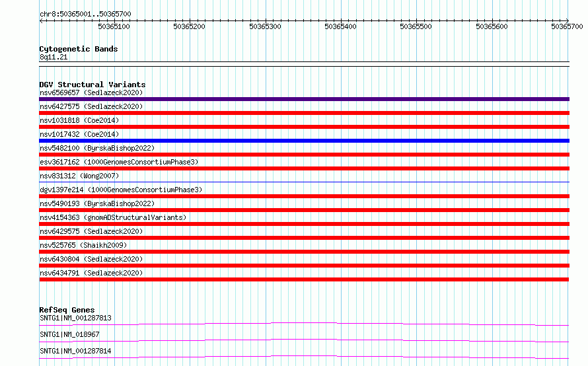
Task: Click the red bar under nsv525765
Action: [304, 252]
